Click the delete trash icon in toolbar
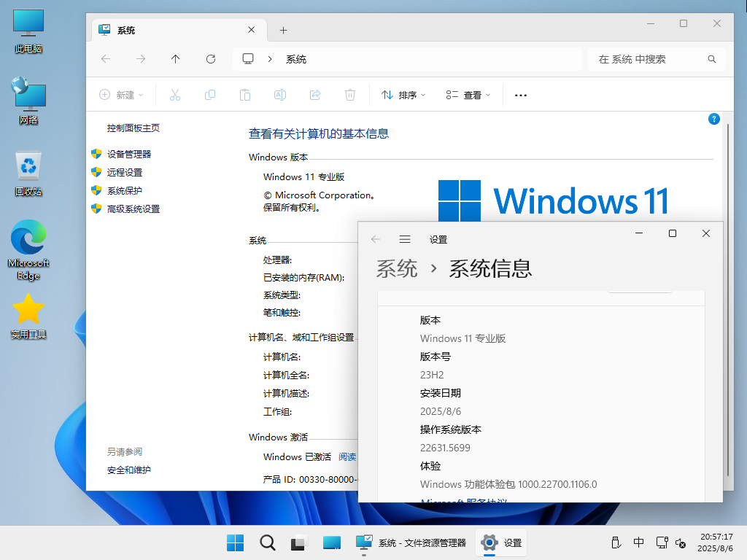 coord(349,96)
